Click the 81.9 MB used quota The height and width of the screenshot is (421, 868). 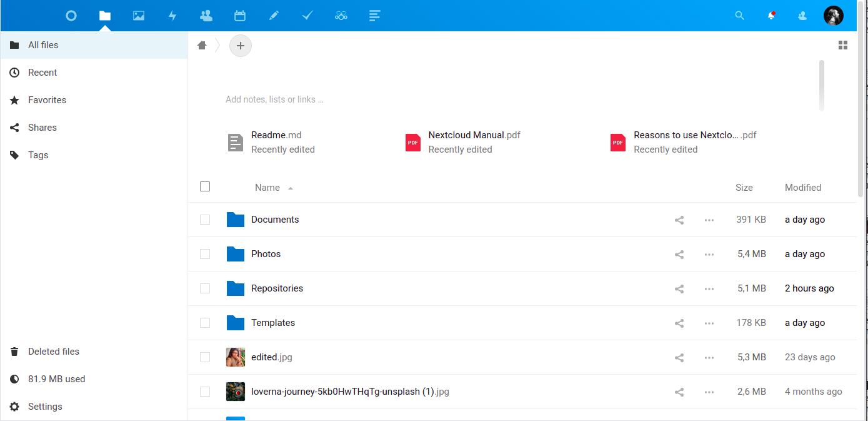(94, 379)
